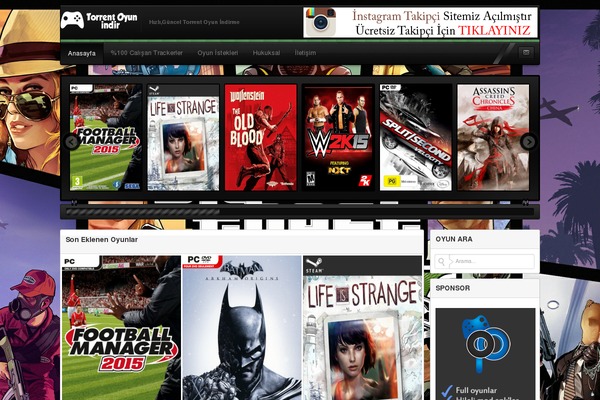Viewport: 600px width, 400px height.
Task: Click the SPONSOR heading
Action: [453, 288]
